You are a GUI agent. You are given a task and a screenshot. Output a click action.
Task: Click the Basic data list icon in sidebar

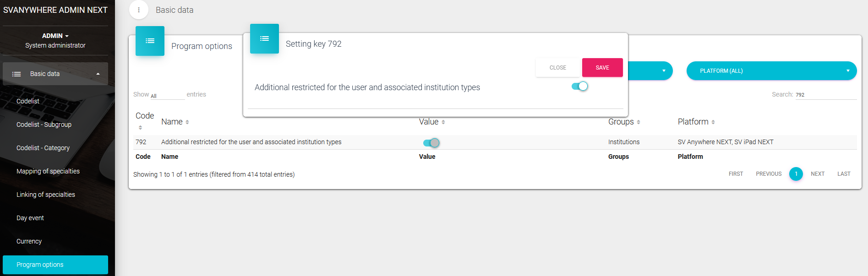(16, 74)
